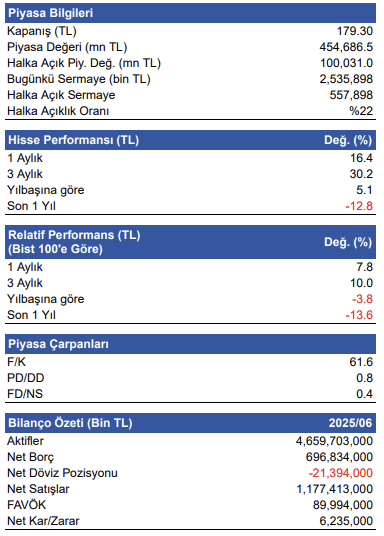Screen dimensions: 384x536
Task: Click the Bilanço Özeti 2025/06 period label
Action: tap(350, 423)
